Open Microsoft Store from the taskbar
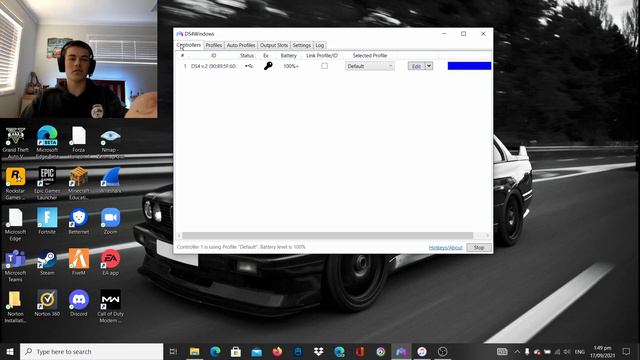Screen dimensions: 640x360 click(236, 351)
